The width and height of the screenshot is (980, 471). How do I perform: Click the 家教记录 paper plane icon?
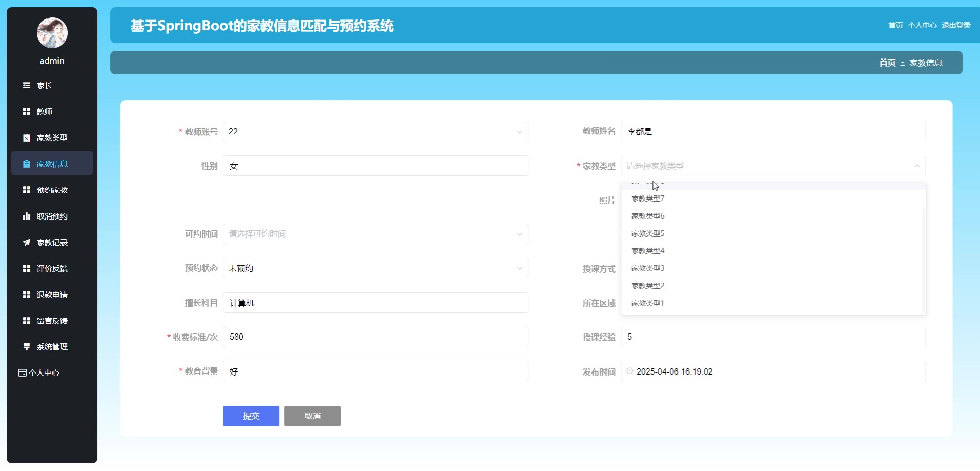[x=27, y=242]
